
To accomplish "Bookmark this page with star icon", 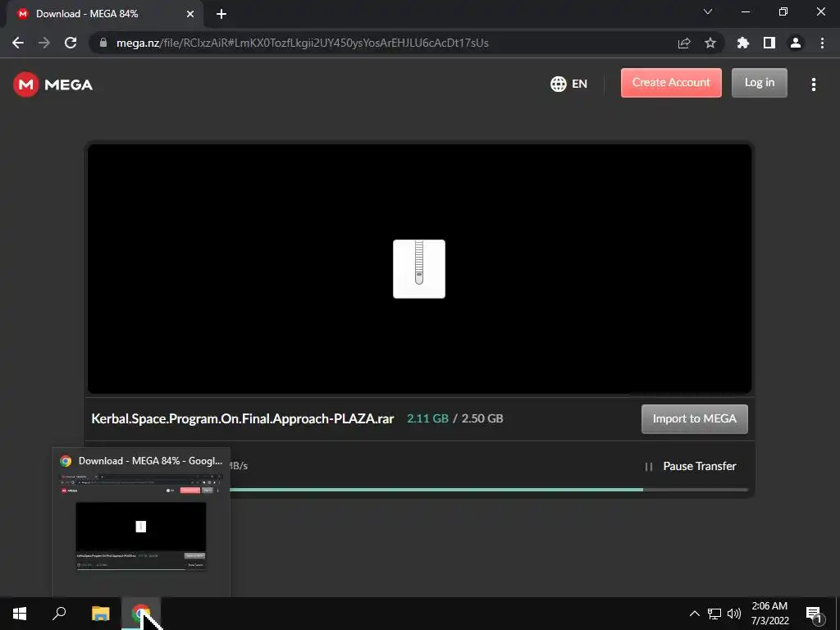I will point(710,43).
